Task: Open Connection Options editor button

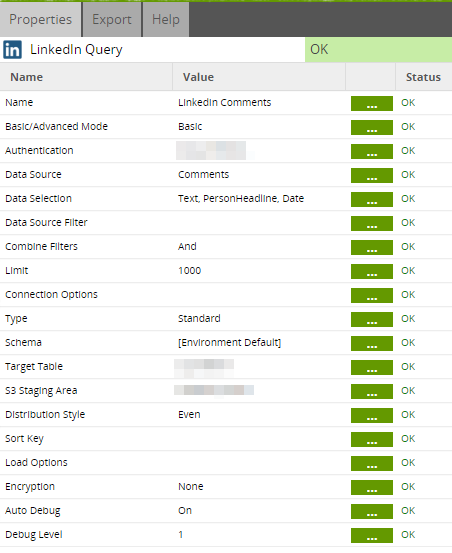Action: tap(372, 295)
